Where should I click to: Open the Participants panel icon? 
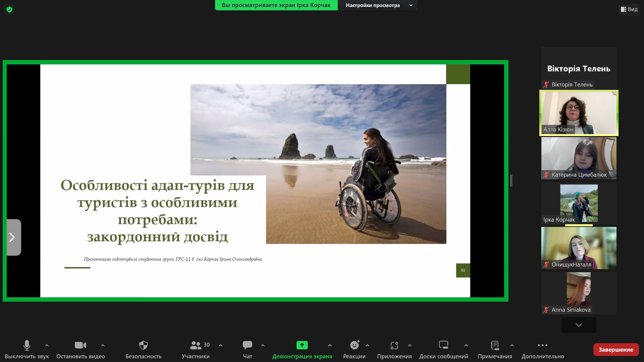(x=196, y=345)
